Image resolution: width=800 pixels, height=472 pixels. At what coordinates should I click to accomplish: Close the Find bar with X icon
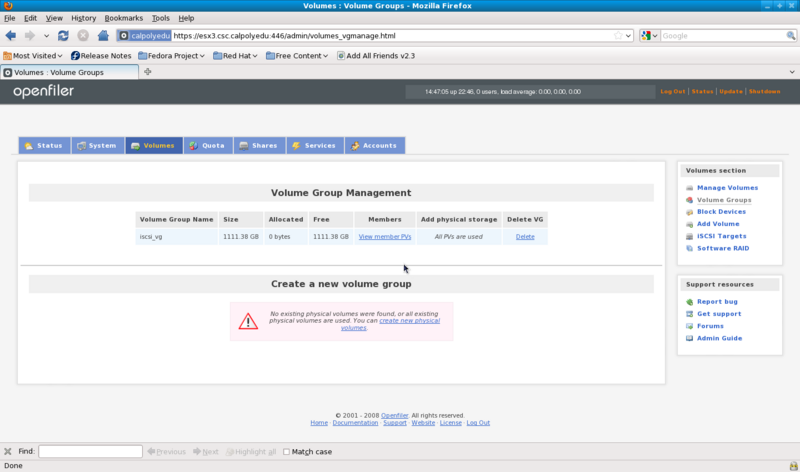coord(8,452)
